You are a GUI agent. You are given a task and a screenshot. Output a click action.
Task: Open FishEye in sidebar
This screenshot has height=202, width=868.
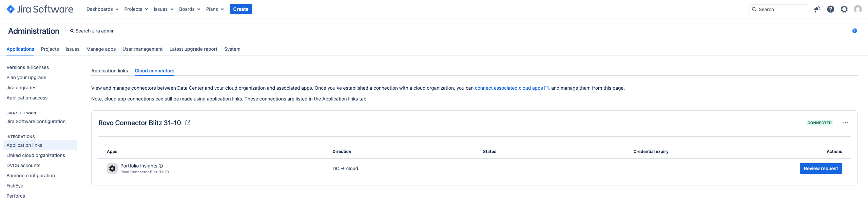pos(15,186)
